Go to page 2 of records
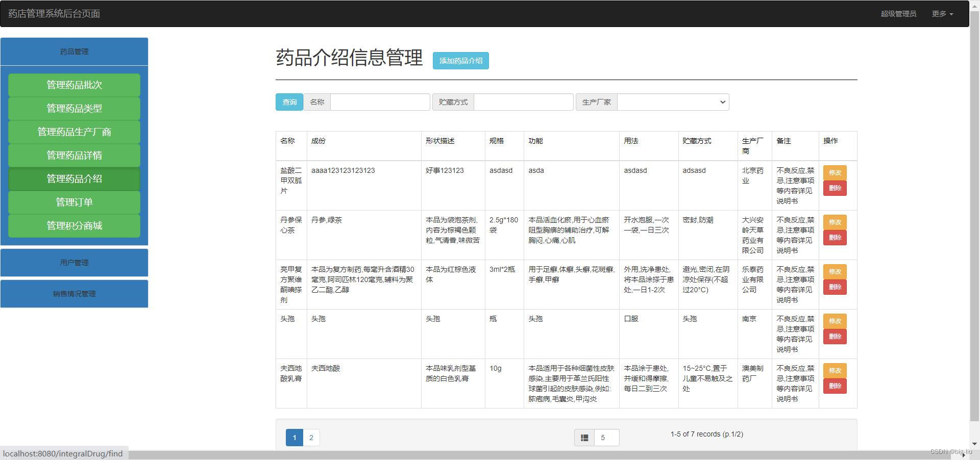The height and width of the screenshot is (460, 980). point(311,437)
